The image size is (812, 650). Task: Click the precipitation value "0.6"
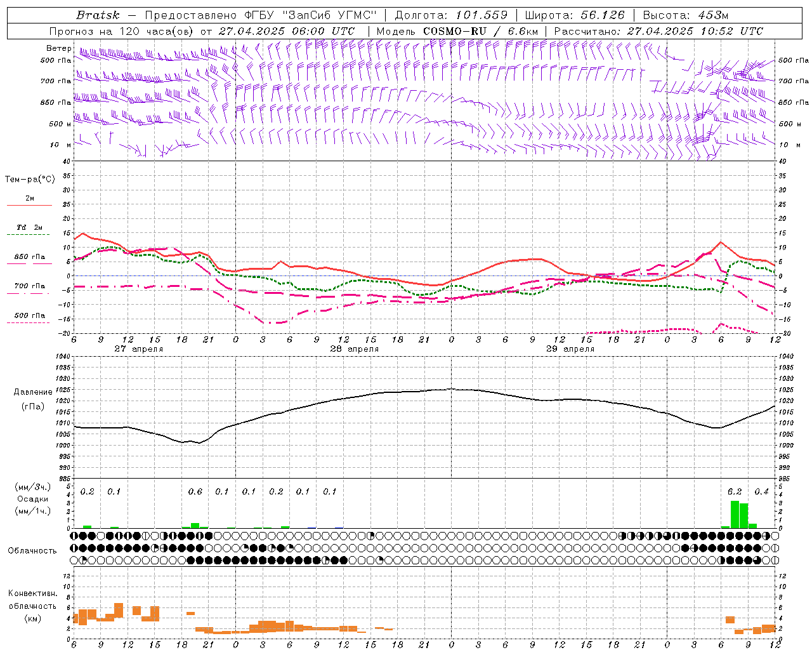195,492
